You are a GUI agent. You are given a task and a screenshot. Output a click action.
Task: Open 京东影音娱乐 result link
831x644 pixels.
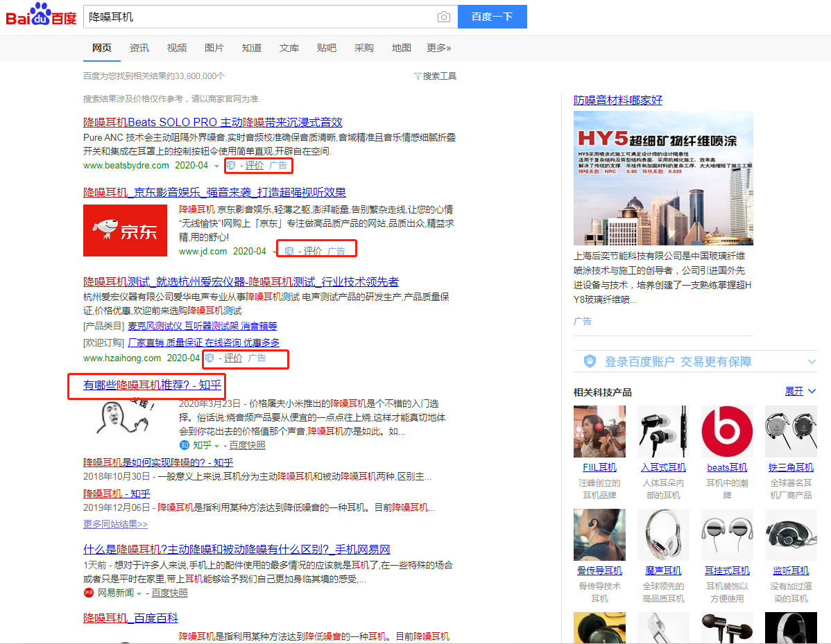coord(214,192)
